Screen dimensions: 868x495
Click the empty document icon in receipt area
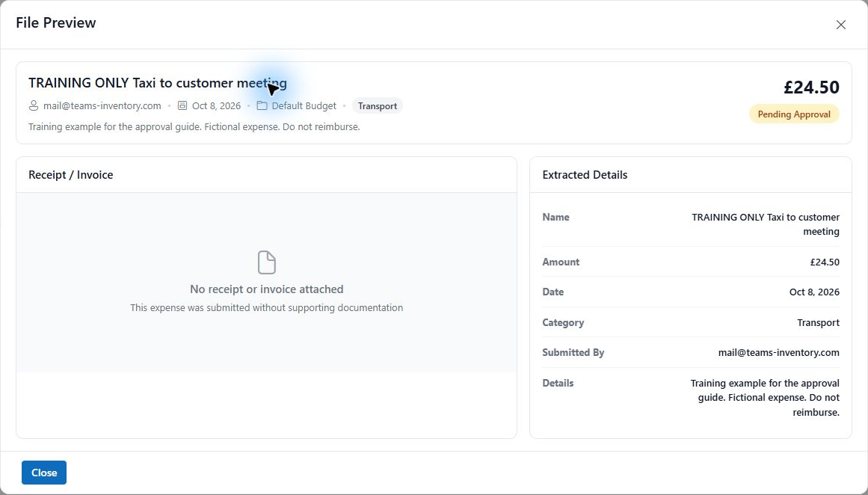267,262
